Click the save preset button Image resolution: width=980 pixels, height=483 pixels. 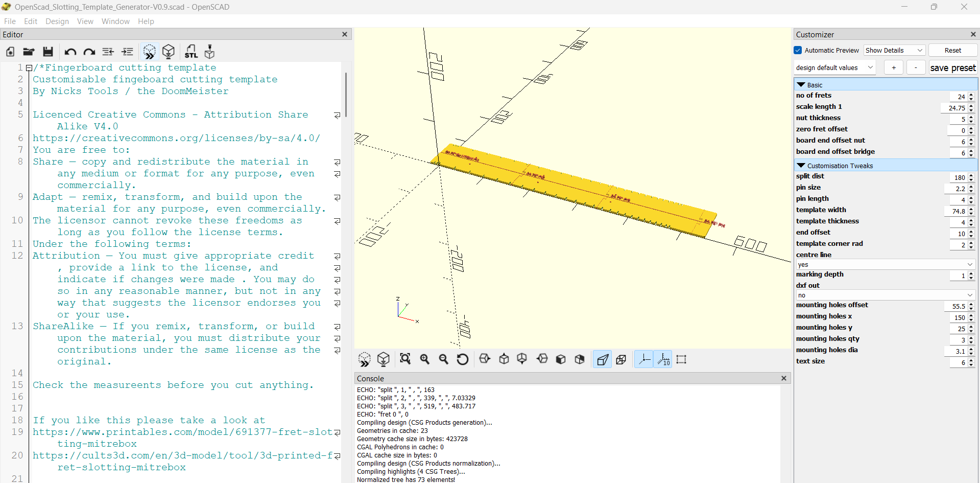pos(953,67)
